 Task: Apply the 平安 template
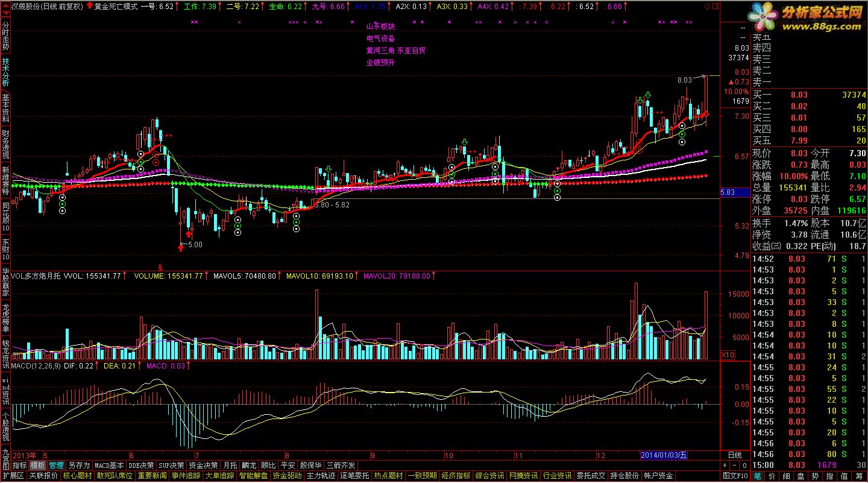pyautogui.click(x=288, y=466)
